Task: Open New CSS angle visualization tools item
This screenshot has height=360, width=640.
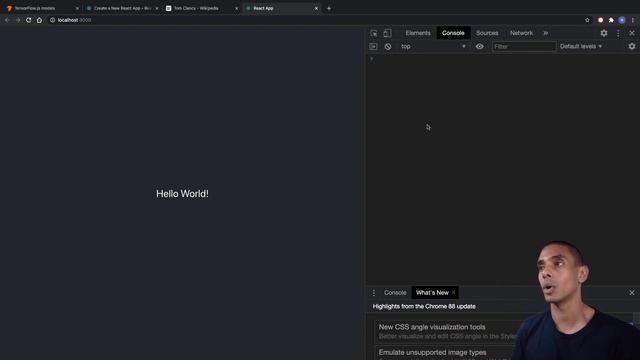Action: (432, 327)
